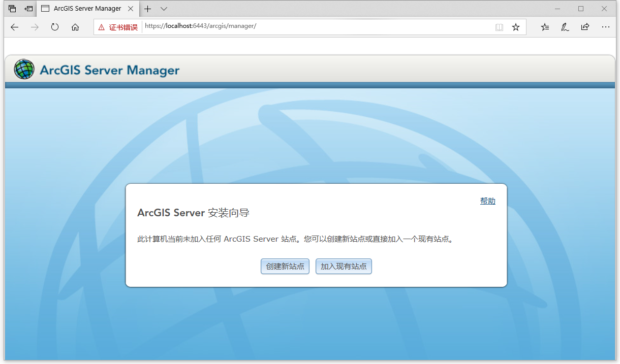Click the share page icon
Viewport: 620px width, 364px height.
click(x=585, y=27)
